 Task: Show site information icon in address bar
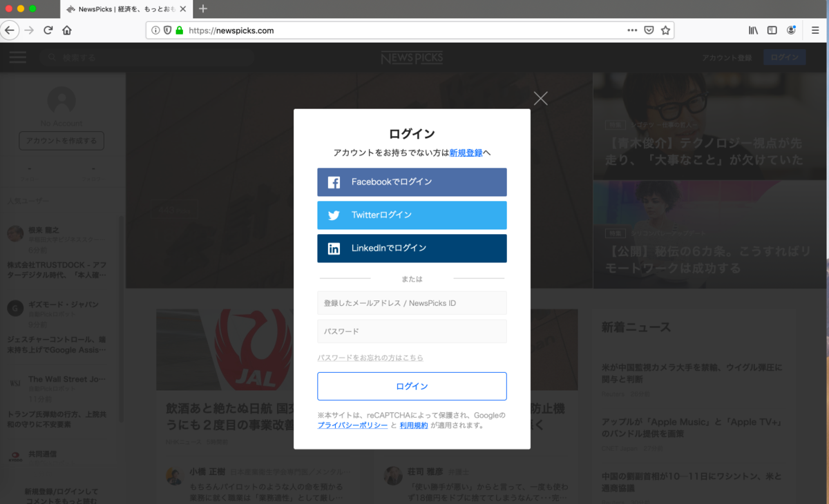click(155, 30)
